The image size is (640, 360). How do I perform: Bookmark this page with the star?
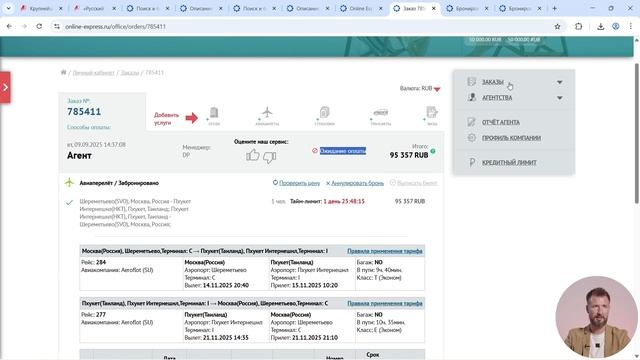(557, 26)
